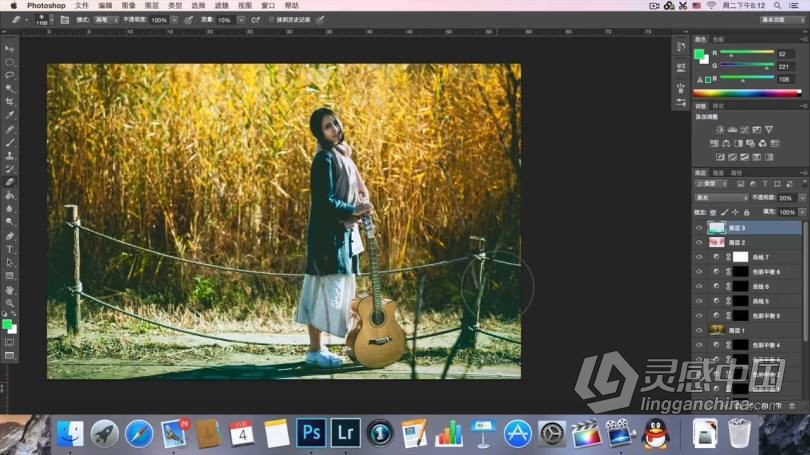Toggle visibility of 曲线 5 layer
This screenshot has height=455, width=810.
pos(699,301)
